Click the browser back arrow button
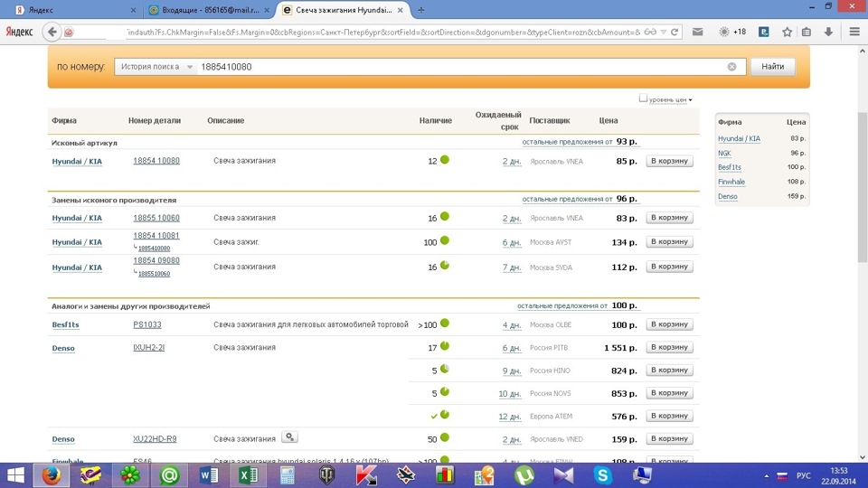Image resolution: width=868 pixels, height=488 pixels. (x=52, y=33)
